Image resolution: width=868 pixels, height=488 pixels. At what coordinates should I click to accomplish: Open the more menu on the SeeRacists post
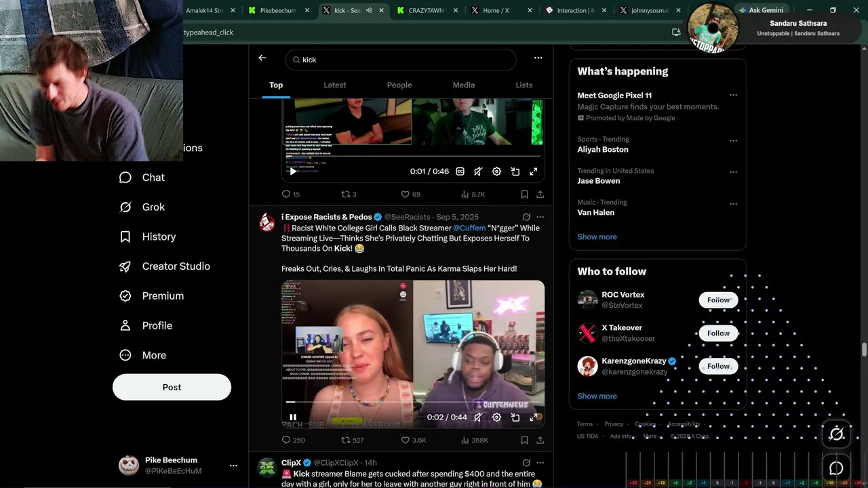tap(540, 217)
